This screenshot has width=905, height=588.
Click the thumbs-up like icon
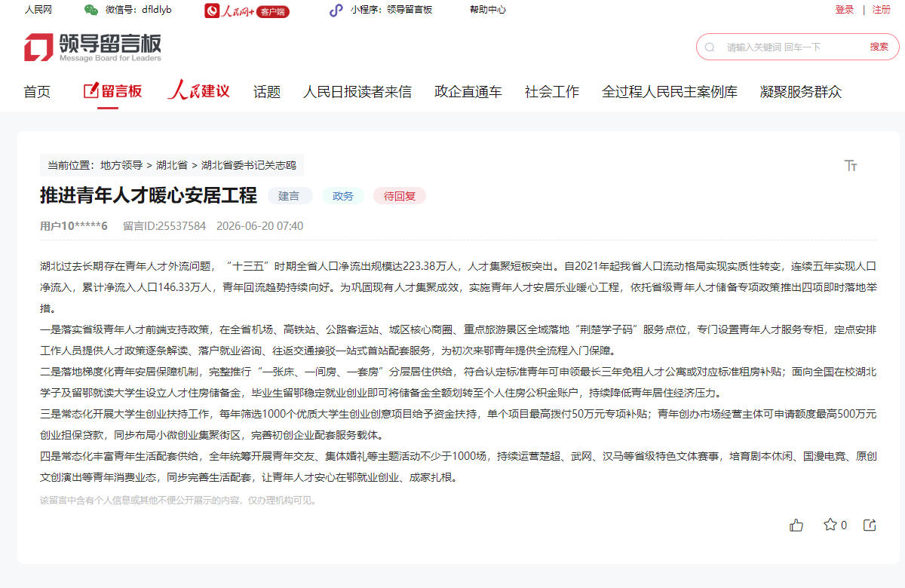click(796, 525)
